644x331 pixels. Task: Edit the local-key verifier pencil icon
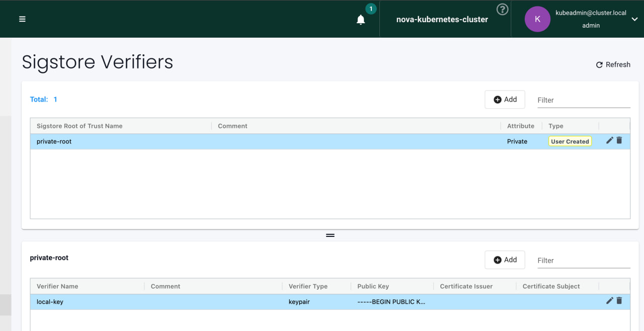(610, 300)
